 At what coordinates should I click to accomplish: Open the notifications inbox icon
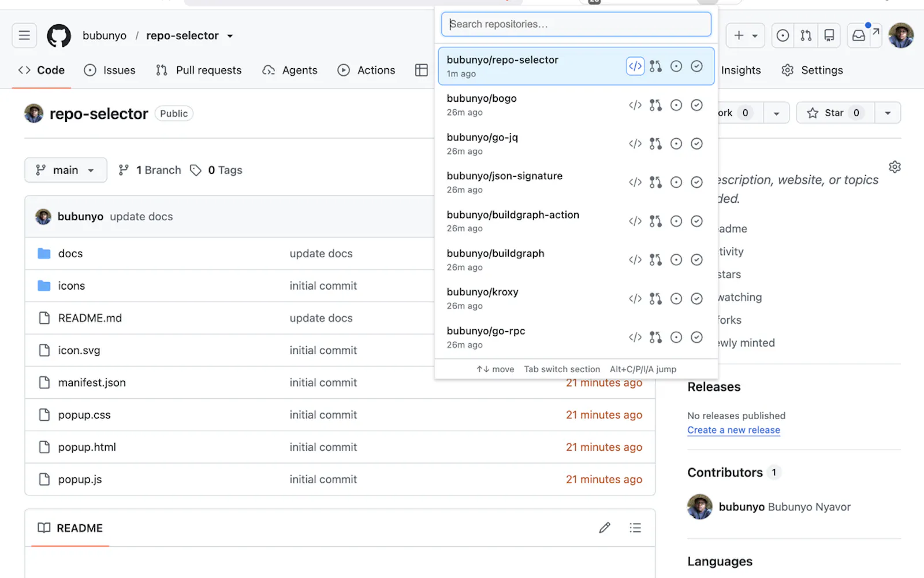(859, 35)
